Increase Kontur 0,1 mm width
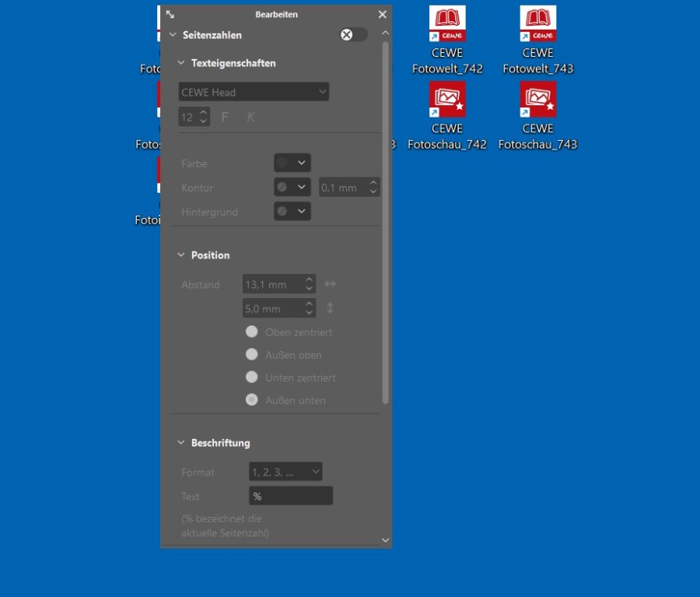 (373, 182)
